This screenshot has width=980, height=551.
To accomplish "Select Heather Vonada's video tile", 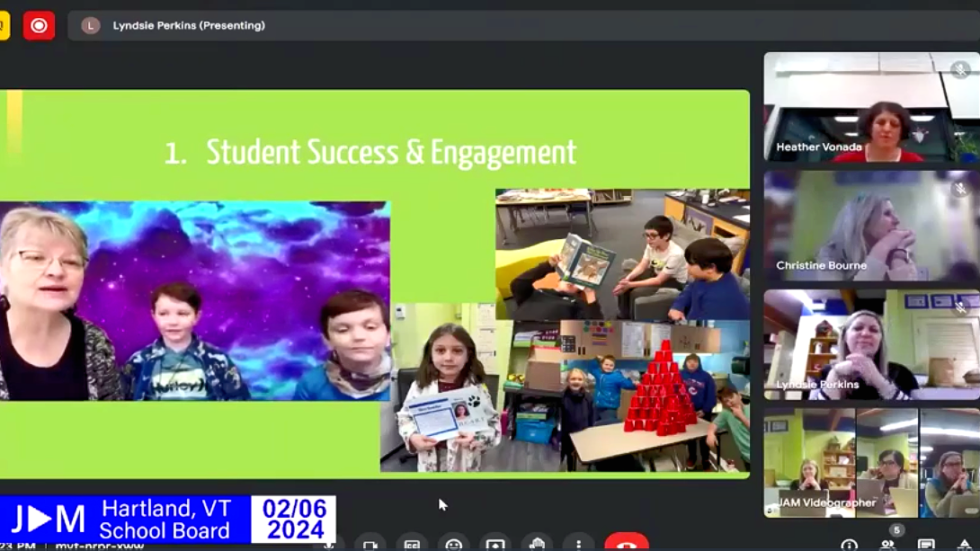I will point(871,107).
